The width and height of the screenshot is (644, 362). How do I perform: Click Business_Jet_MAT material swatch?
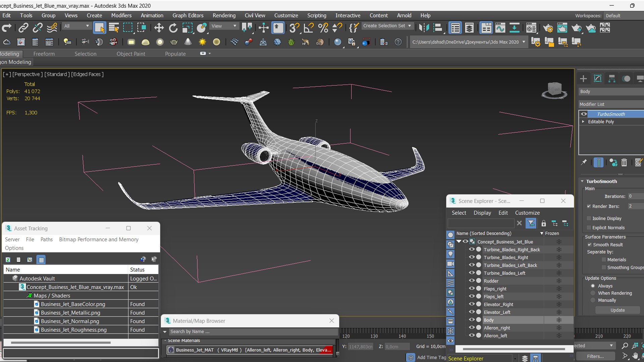pos(171,350)
